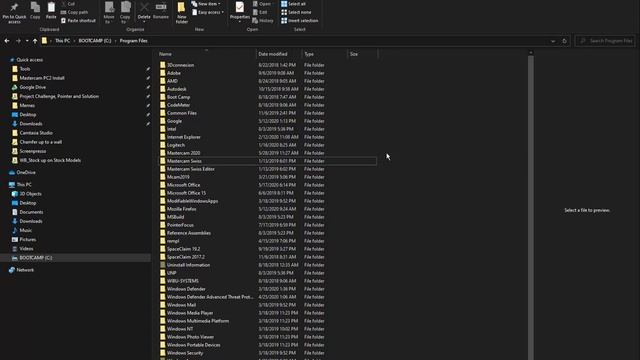Open Memes folder in Quick access

tap(27, 105)
